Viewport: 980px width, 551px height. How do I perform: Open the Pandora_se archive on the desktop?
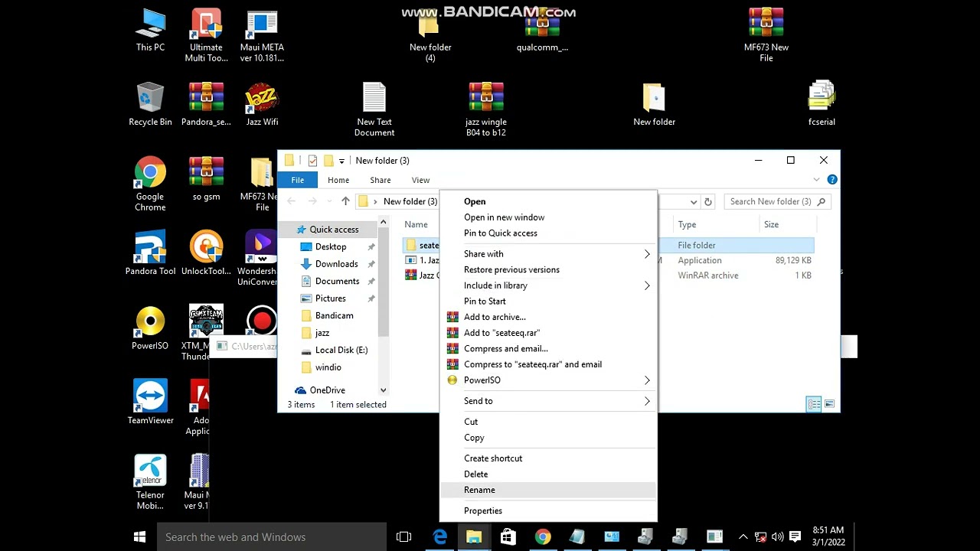point(206,104)
